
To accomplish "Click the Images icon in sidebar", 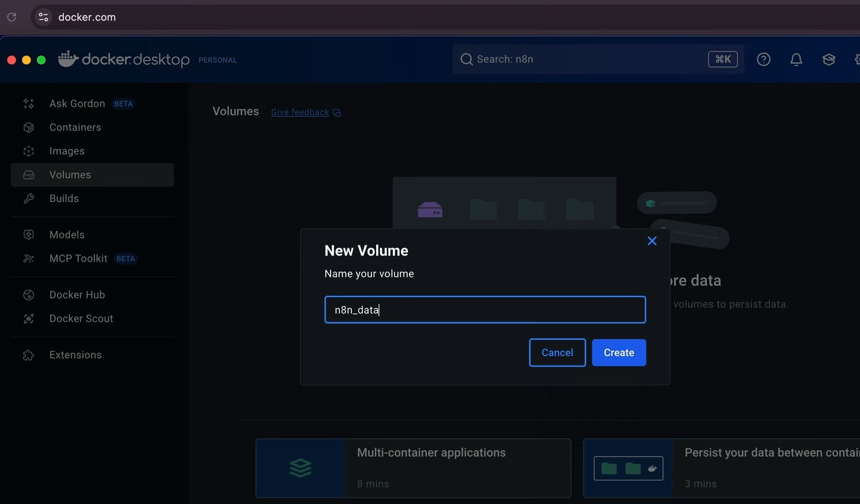I will pyautogui.click(x=28, y=151).
